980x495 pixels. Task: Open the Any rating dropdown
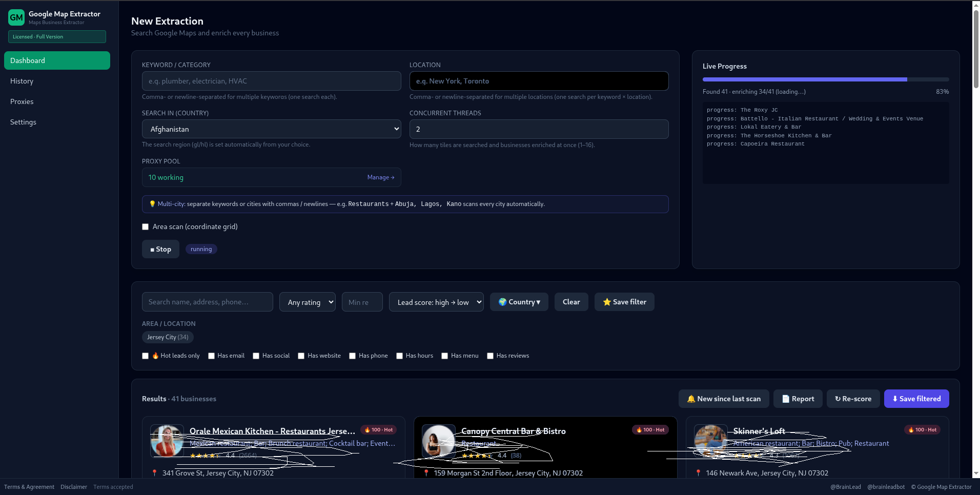click(x=308, y=302)
